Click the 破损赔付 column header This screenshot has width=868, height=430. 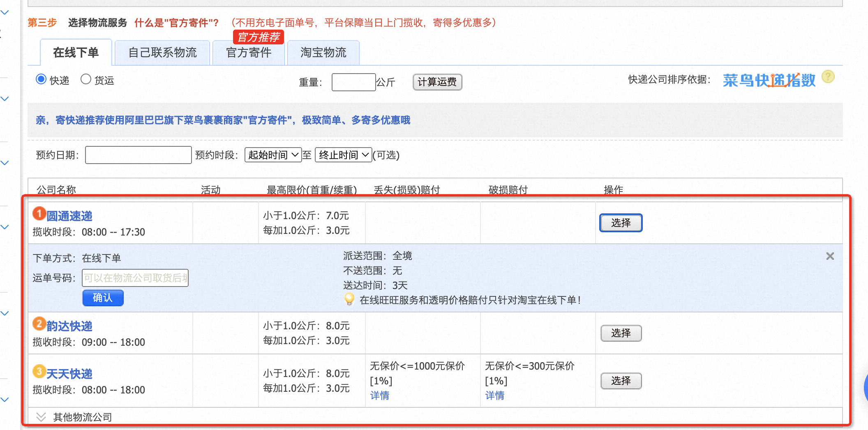tap(508, 190)
